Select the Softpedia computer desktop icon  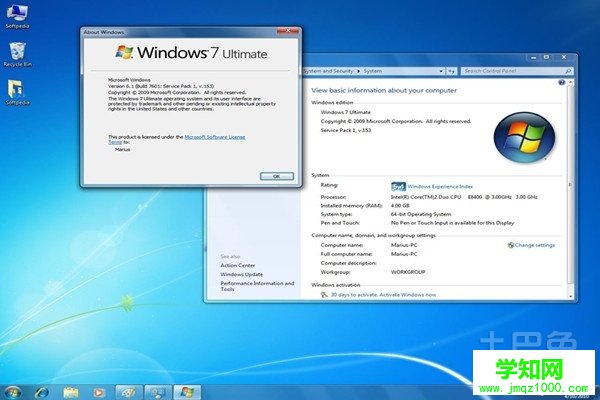pos(17,16)
